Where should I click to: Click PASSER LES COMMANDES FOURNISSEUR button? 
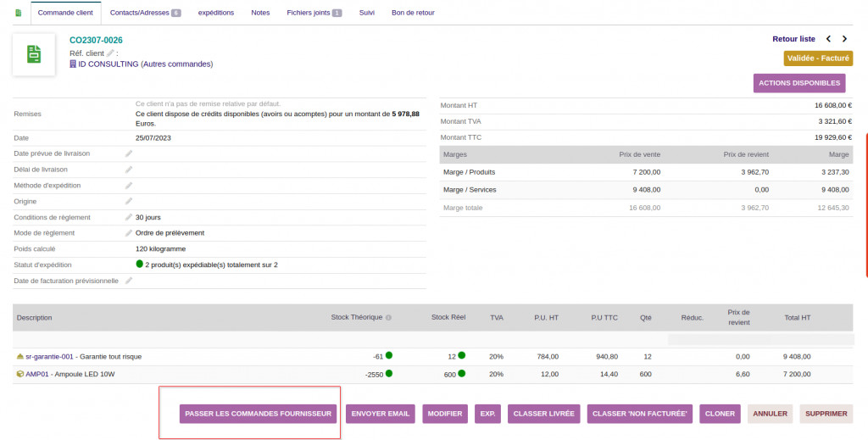tap(258, 414)
